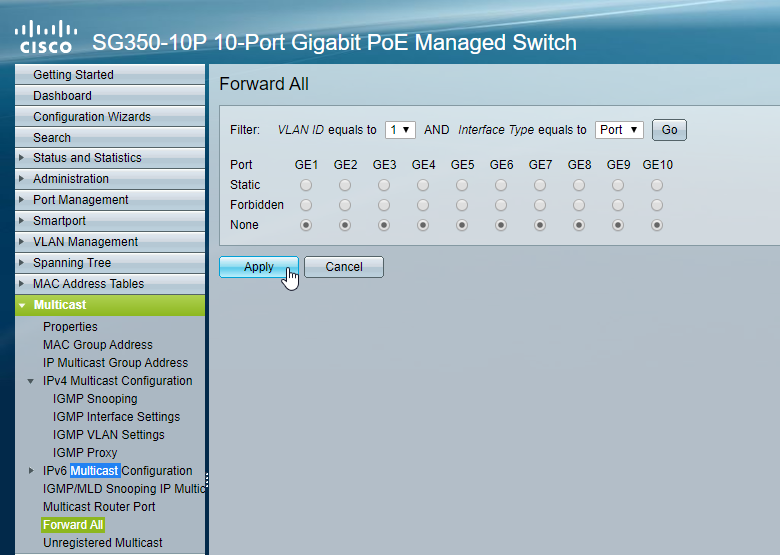Set GE8 to Forbidden
The image size is (780, 555).
(x=579, y=205)
